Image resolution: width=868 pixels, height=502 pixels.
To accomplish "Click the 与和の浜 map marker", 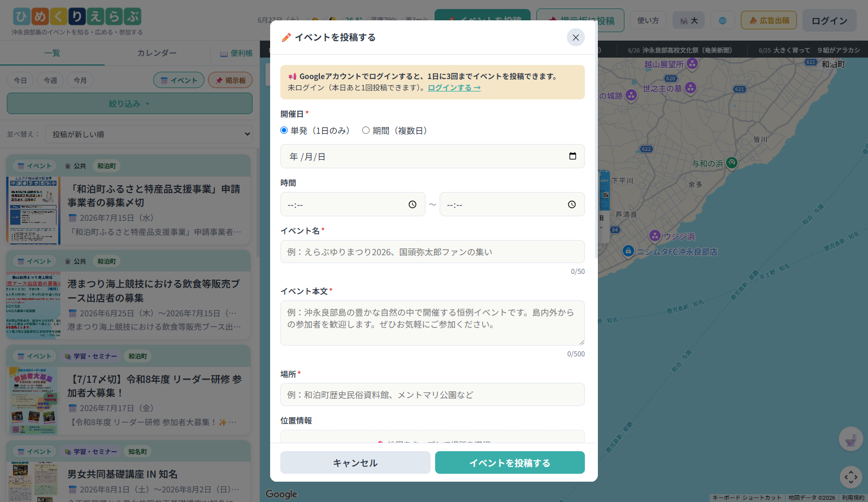I will pyautogui.click(x=732, y=163).
